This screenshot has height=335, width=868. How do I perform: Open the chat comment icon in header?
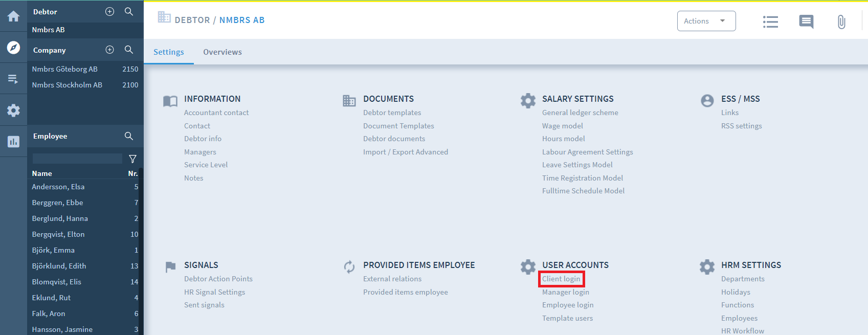[806, 21]
